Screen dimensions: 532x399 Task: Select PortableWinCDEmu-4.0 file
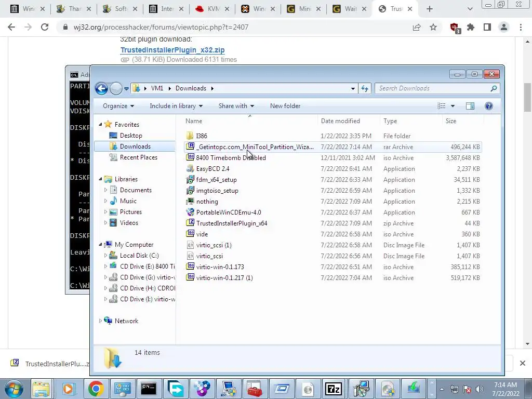point(229,212)
